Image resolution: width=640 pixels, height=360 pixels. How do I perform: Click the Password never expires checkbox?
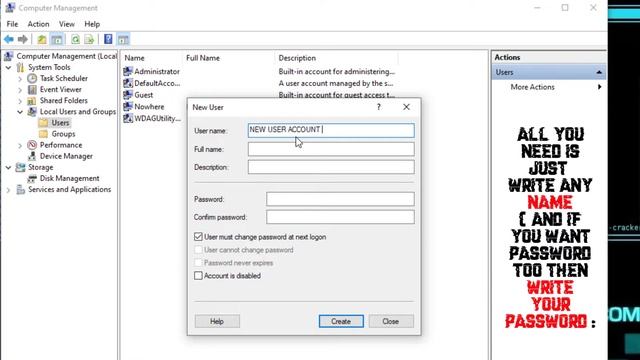pyautogui.click(x=198, y=263)
